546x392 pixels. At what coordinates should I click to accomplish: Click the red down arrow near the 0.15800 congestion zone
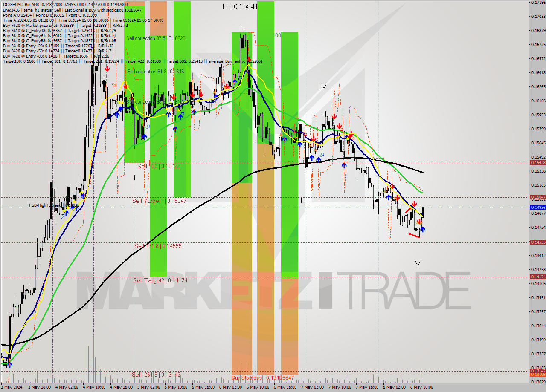click(340, 126)
